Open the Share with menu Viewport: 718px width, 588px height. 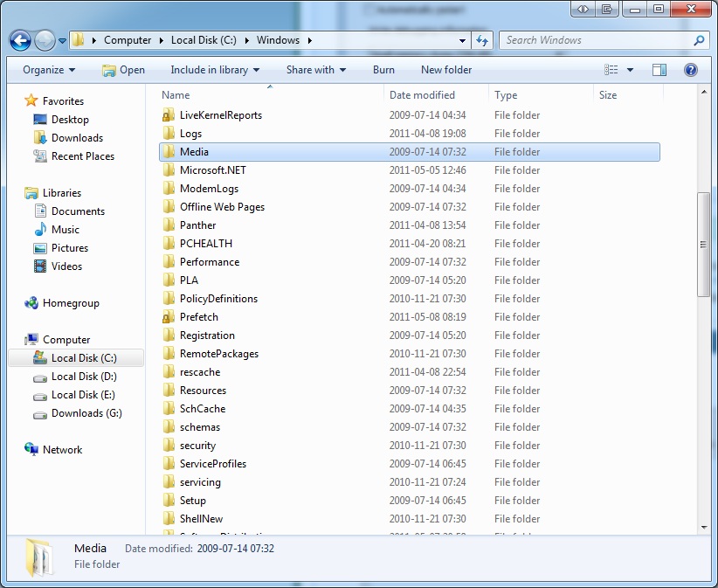point(316,70)
